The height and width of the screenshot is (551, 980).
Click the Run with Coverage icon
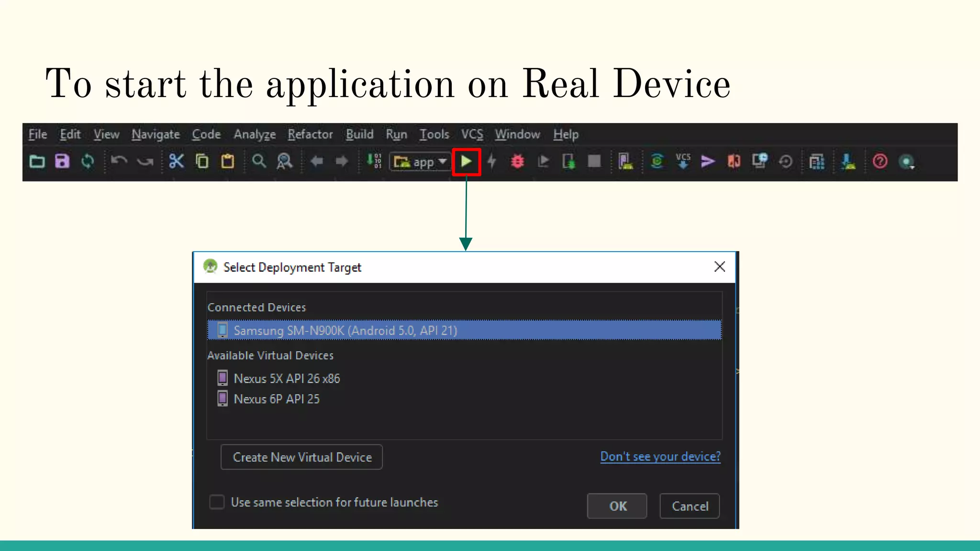click(x=543, y=161)
